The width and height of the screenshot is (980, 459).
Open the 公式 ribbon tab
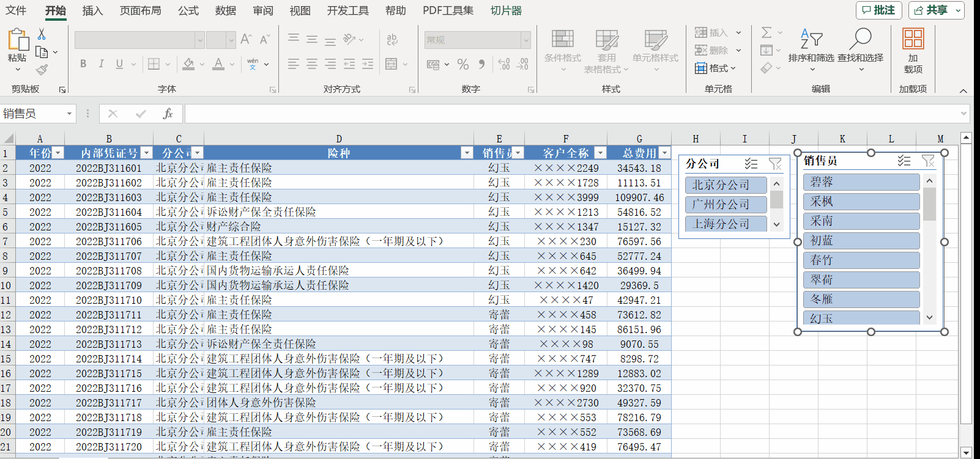coord(188,10)
